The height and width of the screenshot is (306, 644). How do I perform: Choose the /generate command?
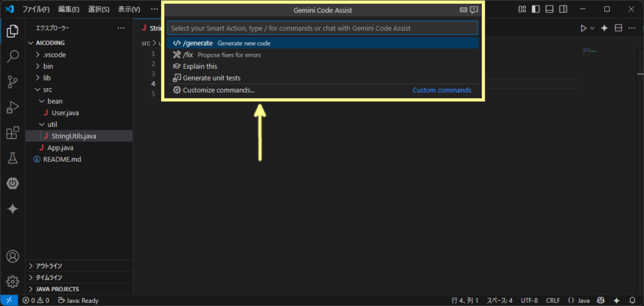pyautogui.click(x=323, y=43)
